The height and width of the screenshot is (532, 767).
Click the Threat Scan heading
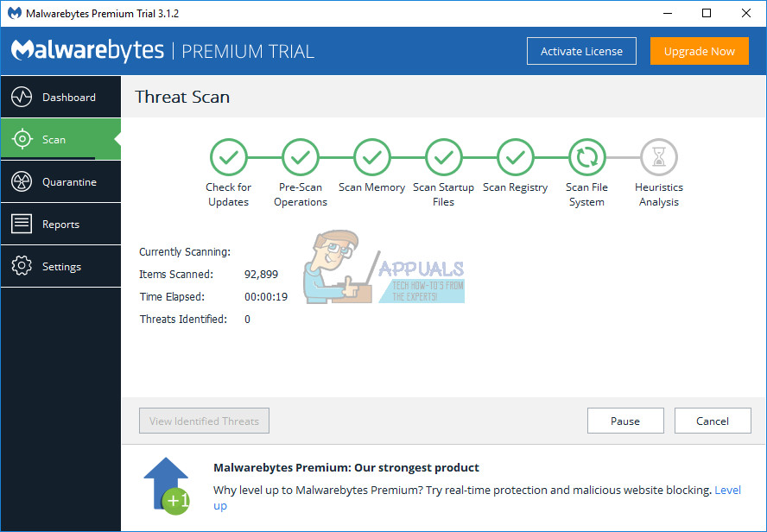tap(182, 97)
